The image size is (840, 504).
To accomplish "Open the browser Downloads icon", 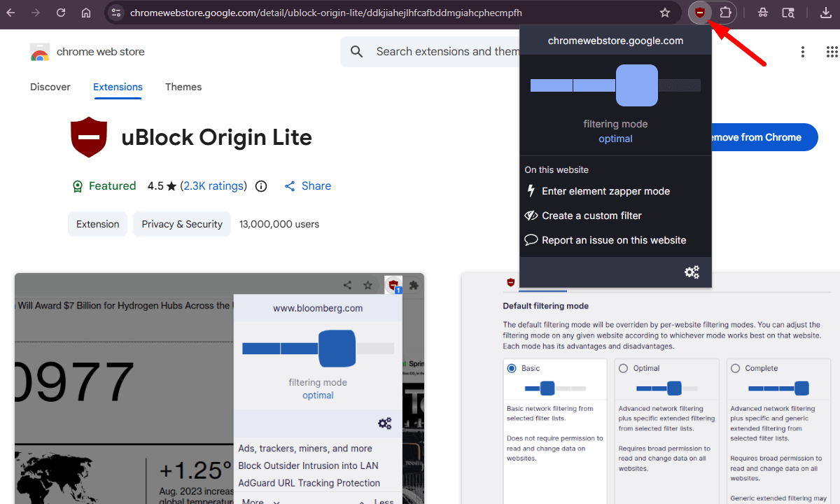I will (x=825, y=13).
